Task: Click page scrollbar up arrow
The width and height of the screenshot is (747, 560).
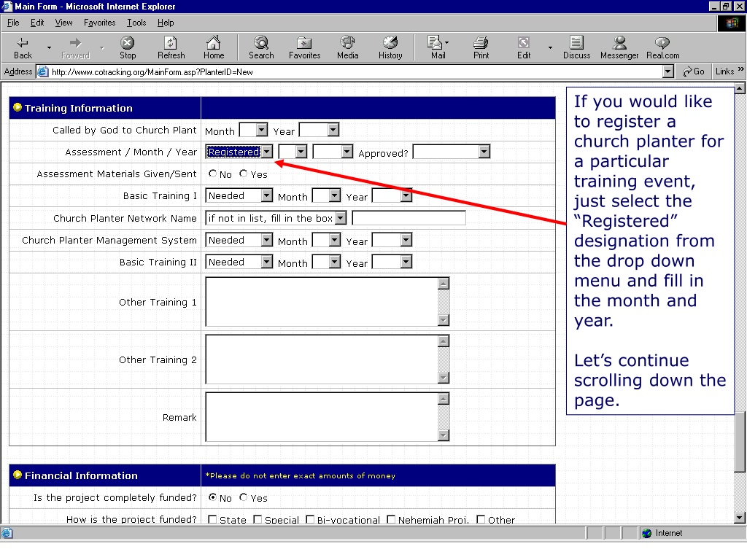Action: (x=740, y=88)
